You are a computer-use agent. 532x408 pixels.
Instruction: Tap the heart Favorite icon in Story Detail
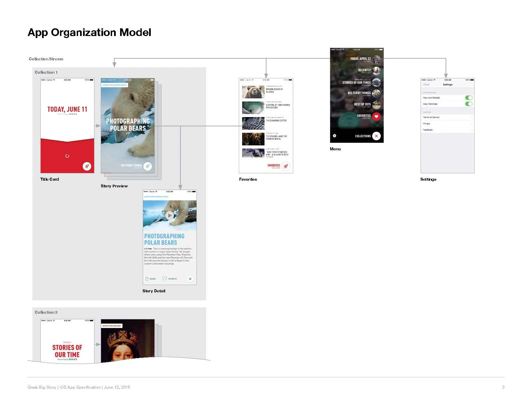(164, 278)
